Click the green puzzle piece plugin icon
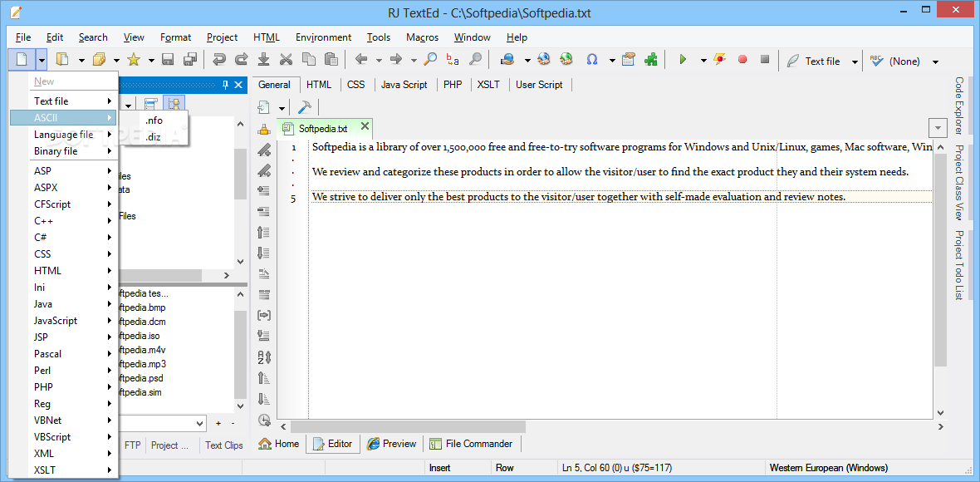The height and width of the screenshot is (482, 980). point(650,60)
